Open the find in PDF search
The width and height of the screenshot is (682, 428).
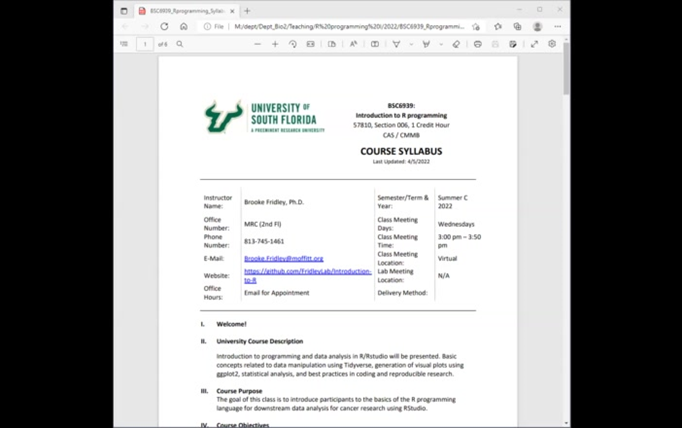[180, 44]
